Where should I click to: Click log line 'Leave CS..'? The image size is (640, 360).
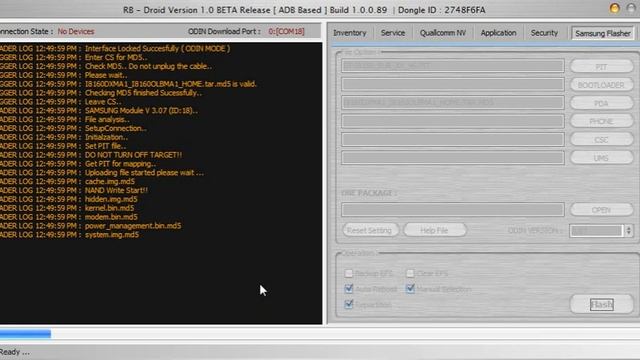coord(103,102)
